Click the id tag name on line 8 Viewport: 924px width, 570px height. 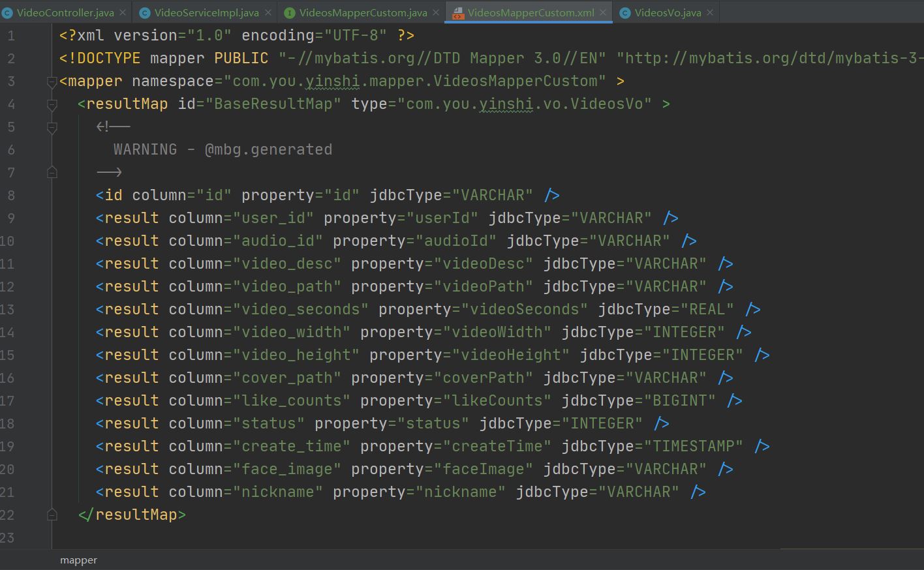pos(114,195)
